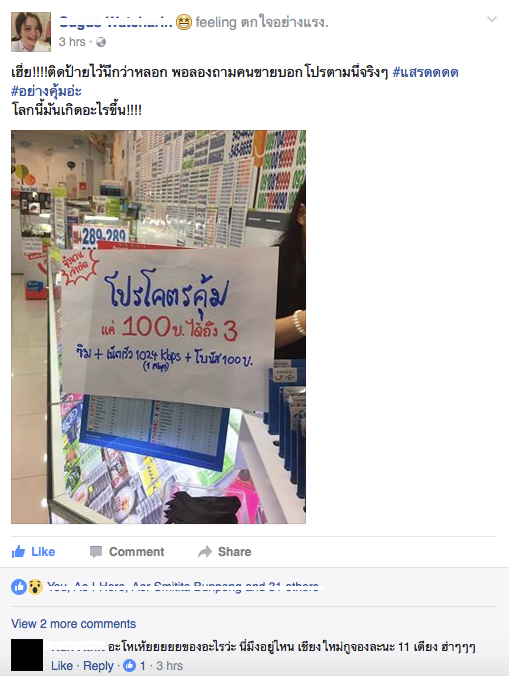Click the commenter's black avatar

(27, 655)
